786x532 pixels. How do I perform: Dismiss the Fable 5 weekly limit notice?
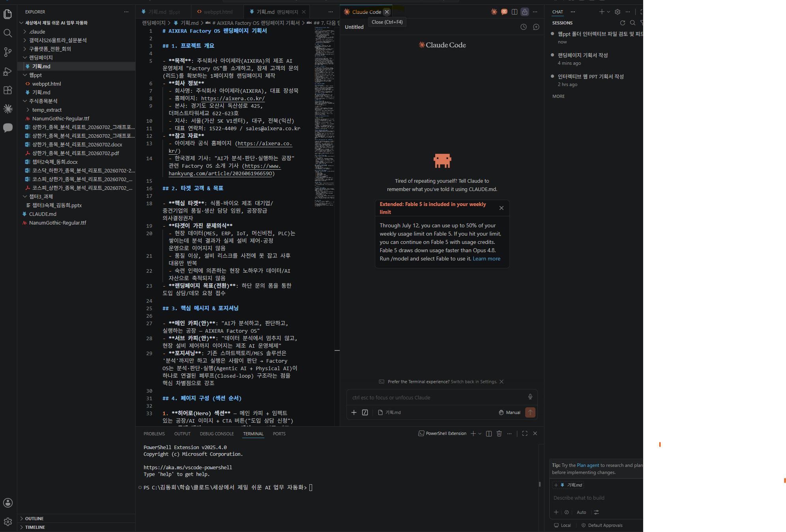click(x=502, y=208)
